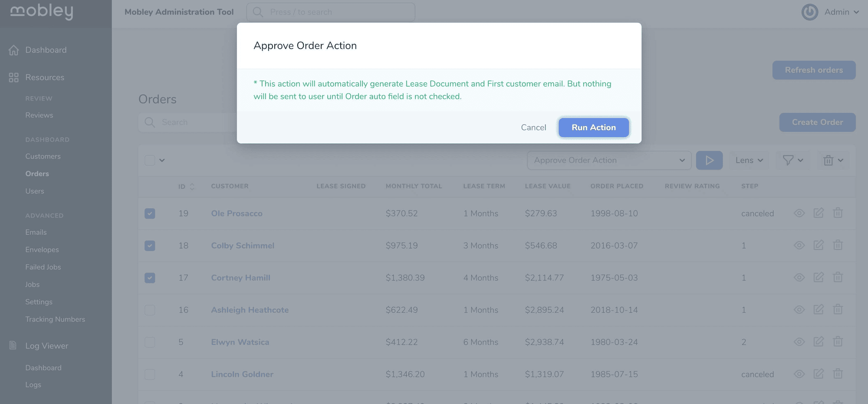Screen dimensions: 868x404
Task: Delete order 4 with trash icon
Action: coord(838,374)
